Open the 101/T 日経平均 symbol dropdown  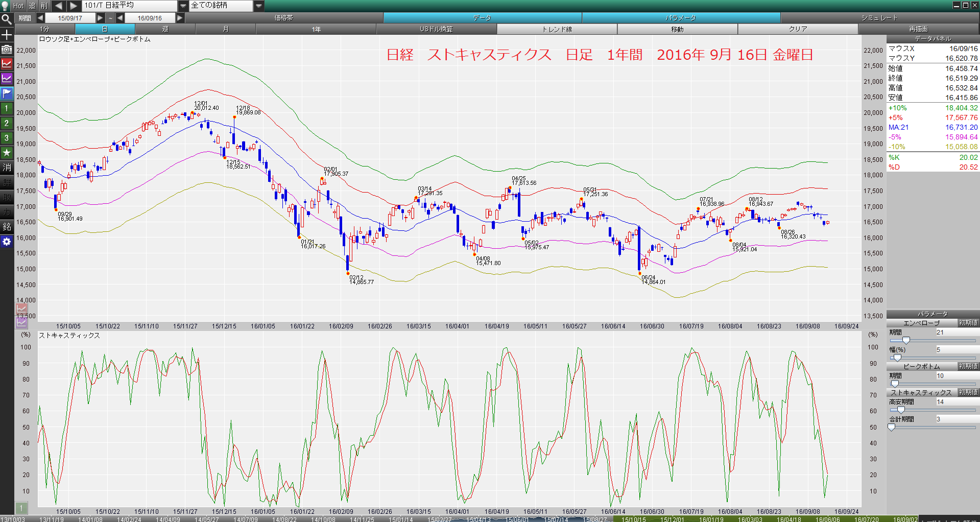[183, 6]
